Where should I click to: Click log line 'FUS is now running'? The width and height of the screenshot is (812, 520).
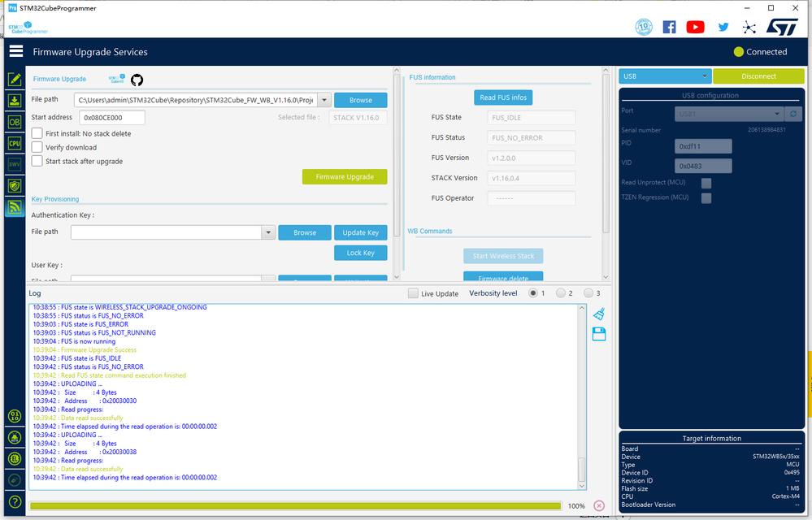pos(75,341)
